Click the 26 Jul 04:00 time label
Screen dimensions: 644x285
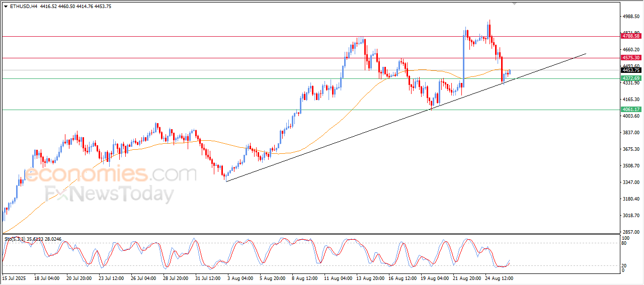point(143,278)
